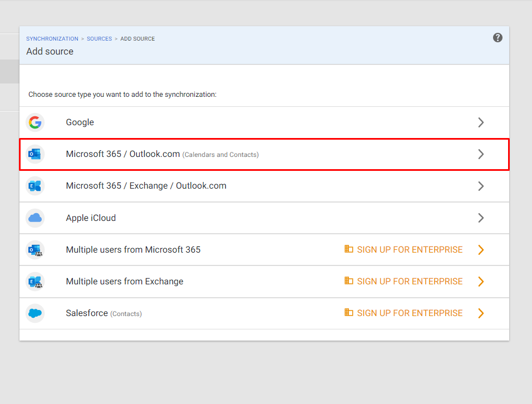Click the (Contacts) subtitle beside Salesforce
Viewport: 532px width, 404px height.
tap(126, 314)
